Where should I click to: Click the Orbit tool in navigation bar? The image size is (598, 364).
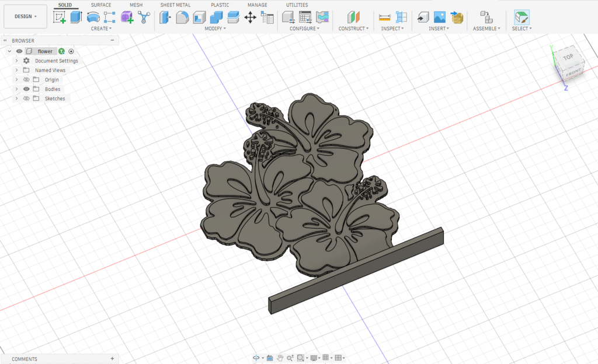pos(256,358)
